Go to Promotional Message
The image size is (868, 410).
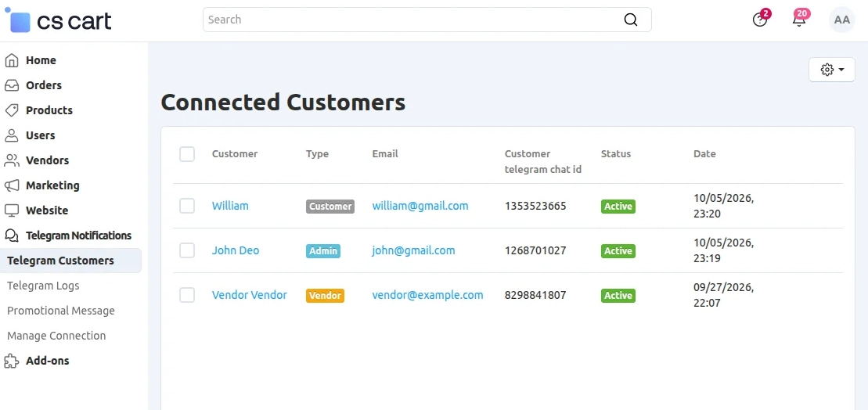pyautogui.click(x=61, y=311)
